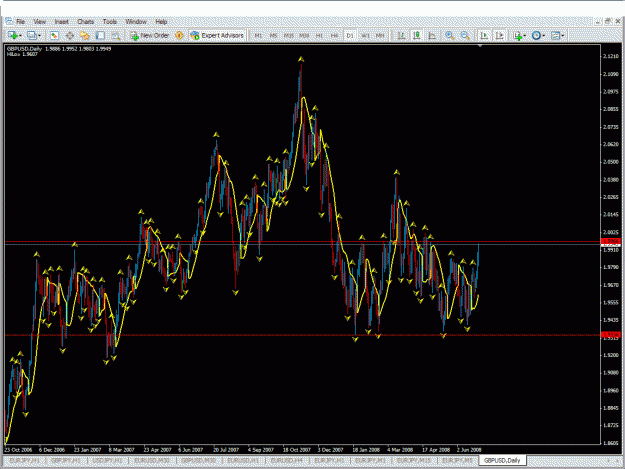Show the Terminal panel
The width and height of the screenshot is (625, 469).
(x=100, y=35)
